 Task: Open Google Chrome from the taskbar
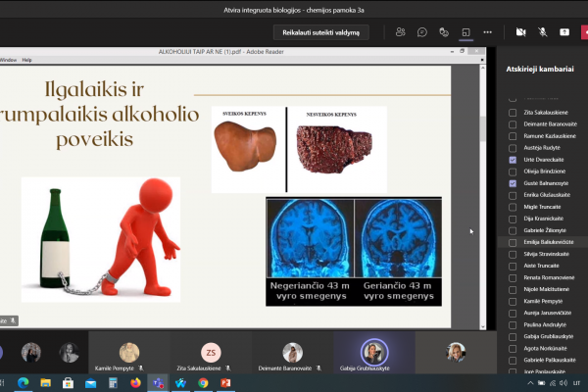[x=203, y=383]
